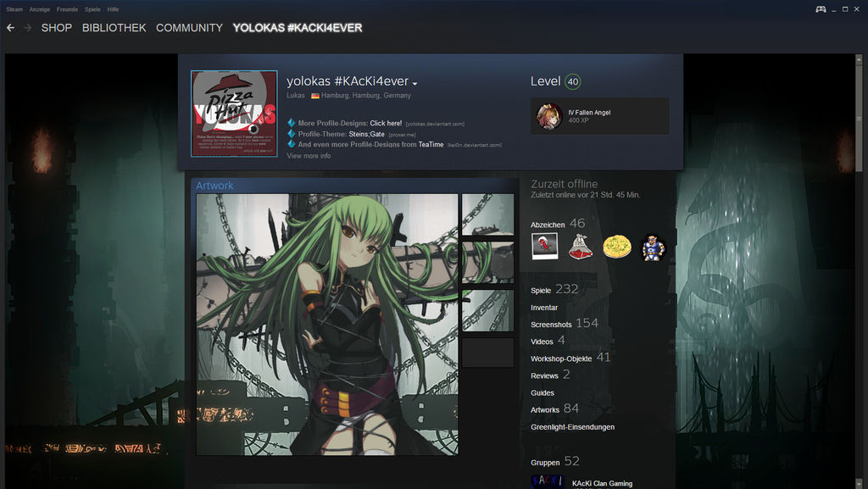Click 'View more info' link
Screen dimensions: 868x489
point(309,156)
